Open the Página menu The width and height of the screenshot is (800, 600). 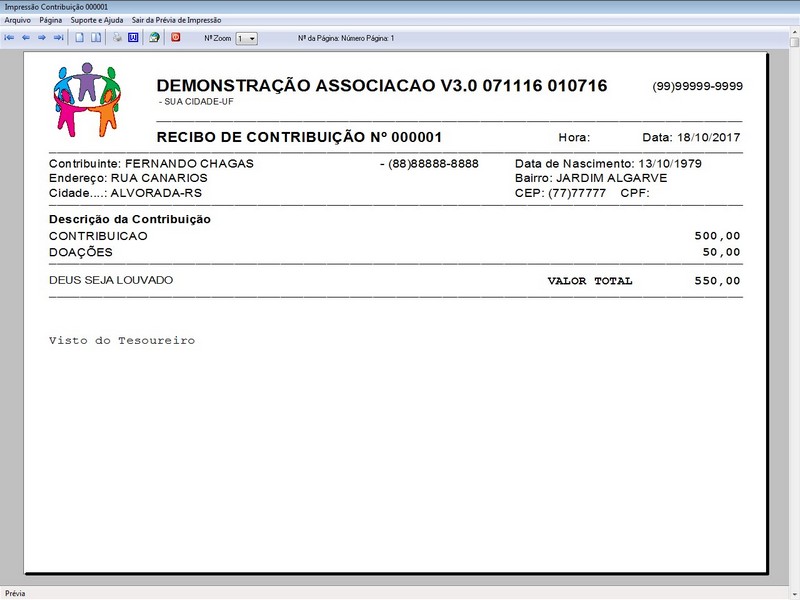51,20
